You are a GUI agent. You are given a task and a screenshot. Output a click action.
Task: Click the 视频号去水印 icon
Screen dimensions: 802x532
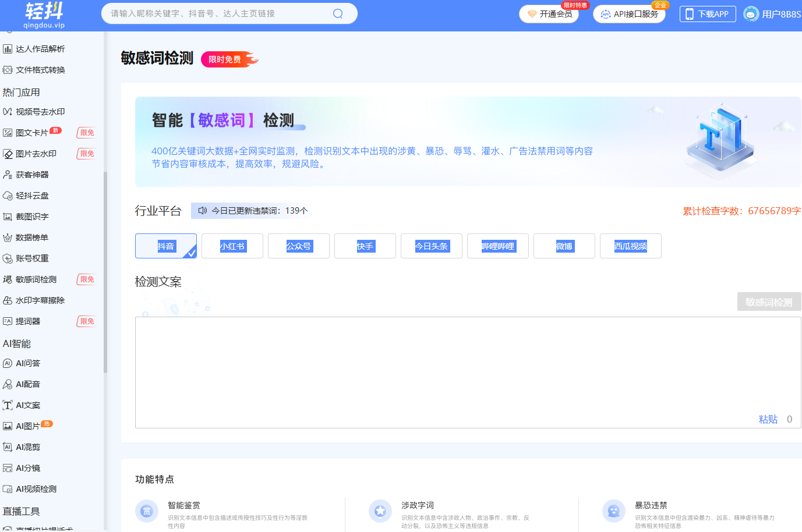pos(8,112)
